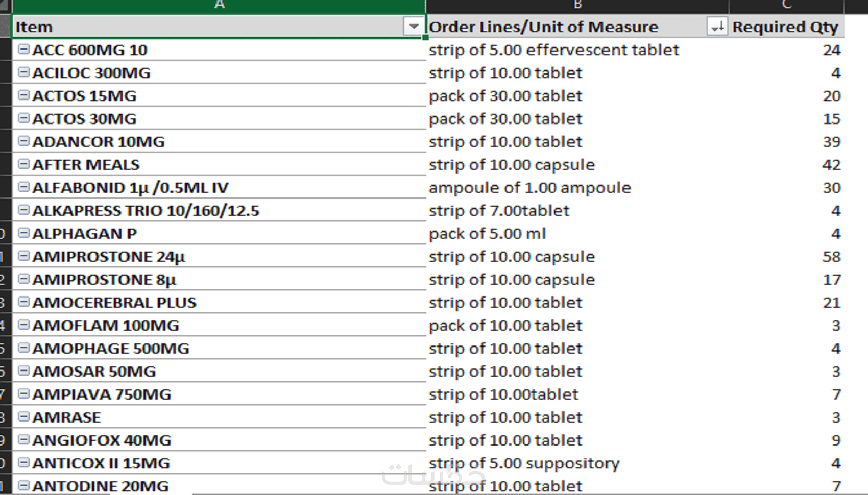
Task: Select the AMOCEREBRAL PLUS cell
Action: click(x=114, y=303)
